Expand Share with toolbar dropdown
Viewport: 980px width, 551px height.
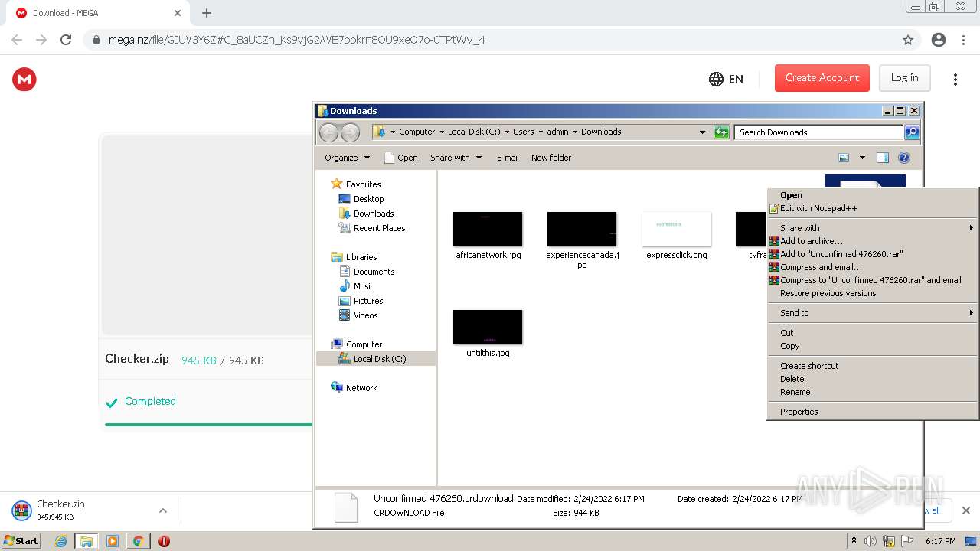point(456,158)
